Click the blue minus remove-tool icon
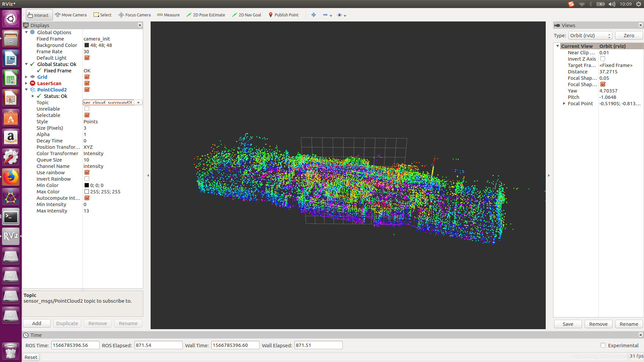Screen dimensions: 644x362 [325, 15]
